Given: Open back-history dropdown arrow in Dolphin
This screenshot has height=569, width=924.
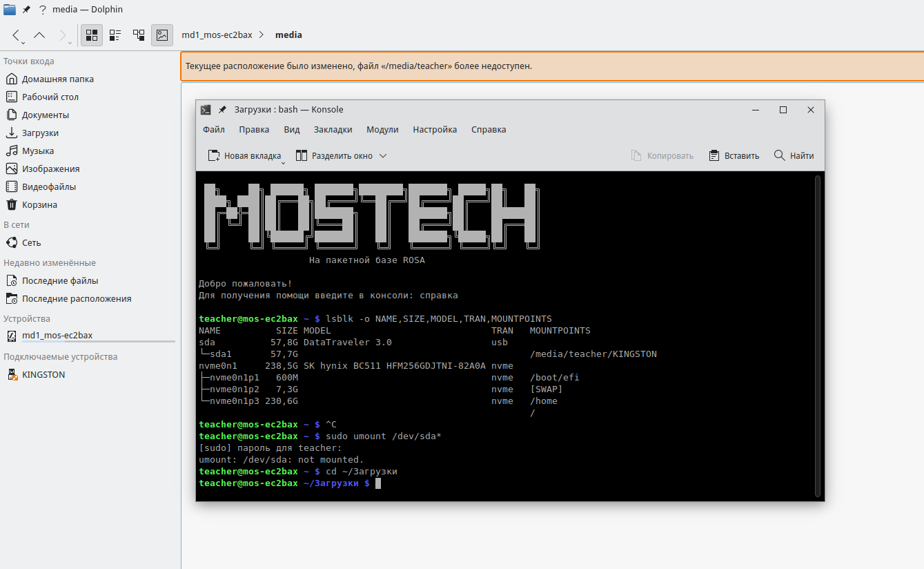Looking at the screenshot, I should pos(23,43).
